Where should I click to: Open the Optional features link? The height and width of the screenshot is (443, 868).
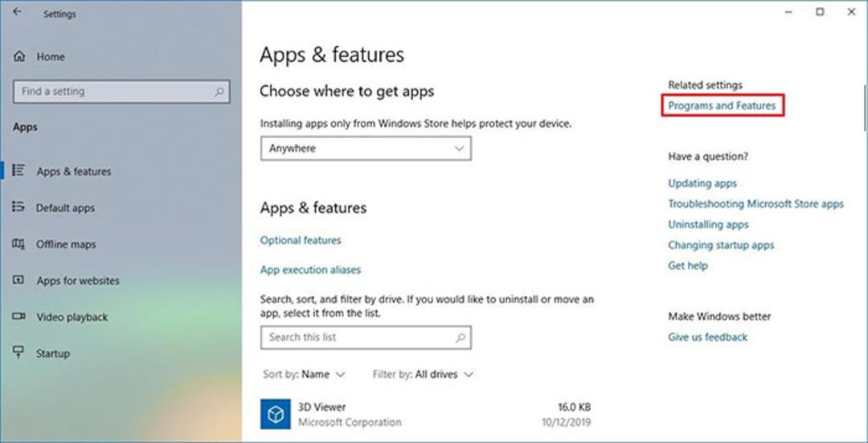pos(301,240)
